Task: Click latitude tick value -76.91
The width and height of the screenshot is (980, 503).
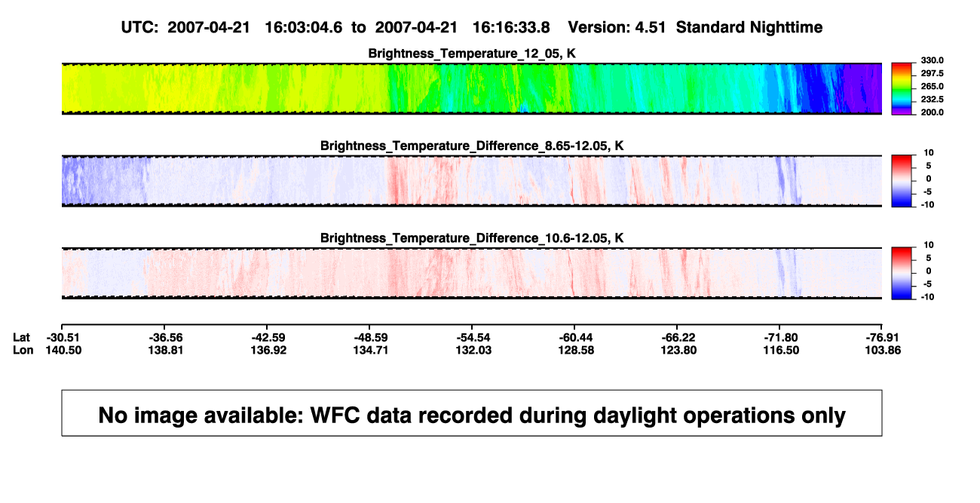Action: pos(882,336)
